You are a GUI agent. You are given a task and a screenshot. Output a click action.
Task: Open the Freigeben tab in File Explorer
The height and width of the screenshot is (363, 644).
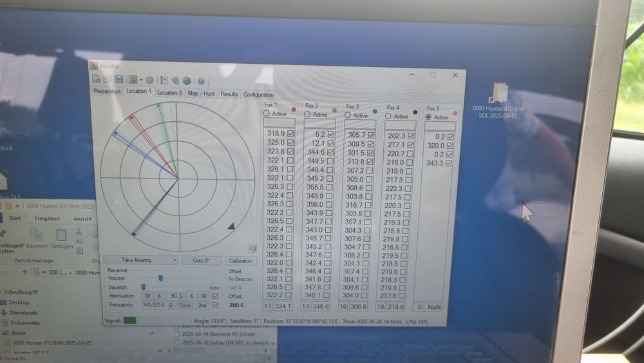47,218
